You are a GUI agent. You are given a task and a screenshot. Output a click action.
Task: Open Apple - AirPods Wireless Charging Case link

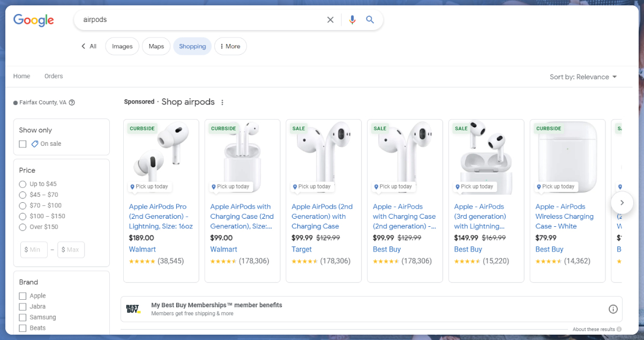(x=565, y=217)
